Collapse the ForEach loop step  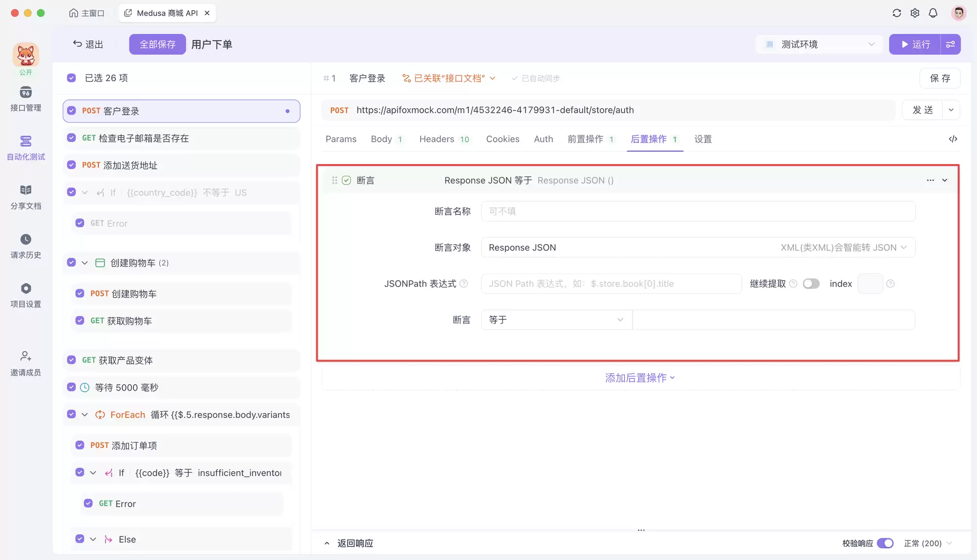[85, 415]
